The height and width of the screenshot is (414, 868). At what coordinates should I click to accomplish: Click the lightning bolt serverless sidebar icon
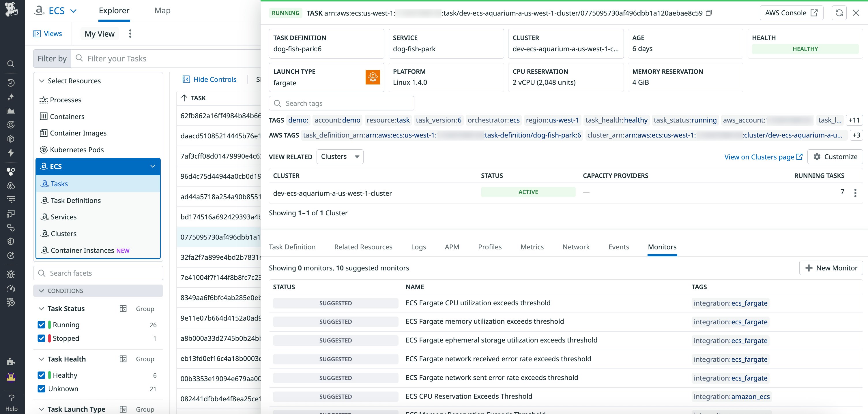pyautogui.click(x=11, y=153)
